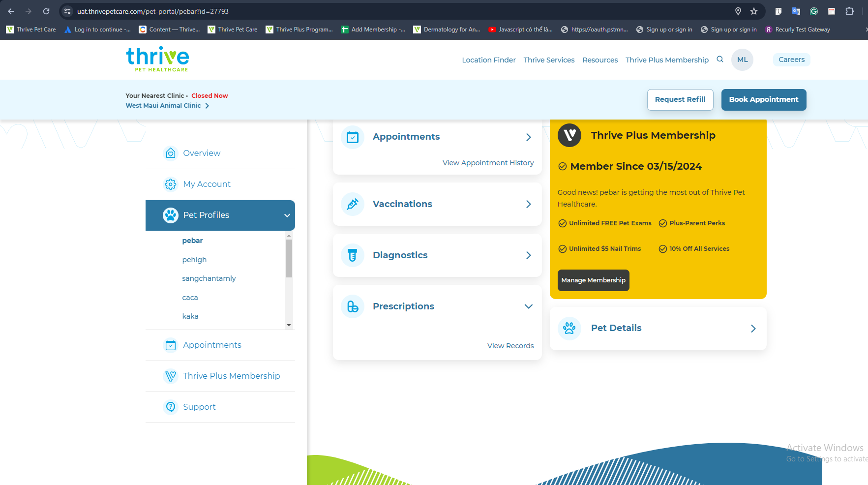
Task: Open Resources in top navigation
Action: 600,60
